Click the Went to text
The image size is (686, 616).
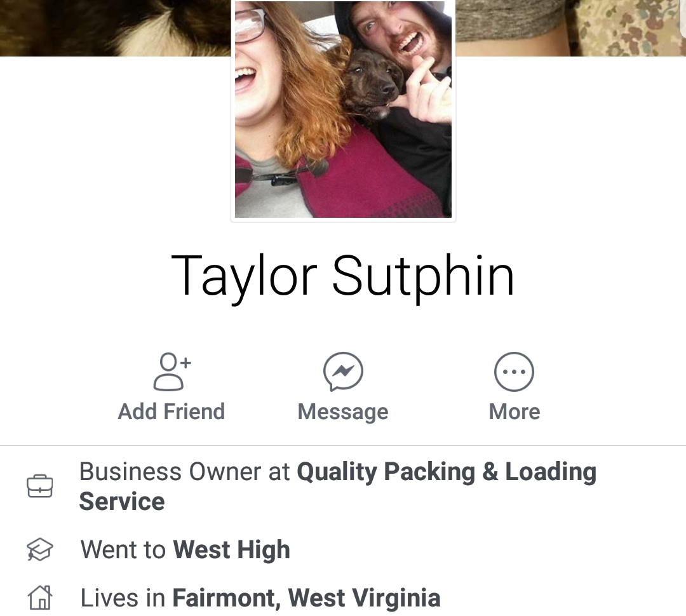[x=123, y=549]
